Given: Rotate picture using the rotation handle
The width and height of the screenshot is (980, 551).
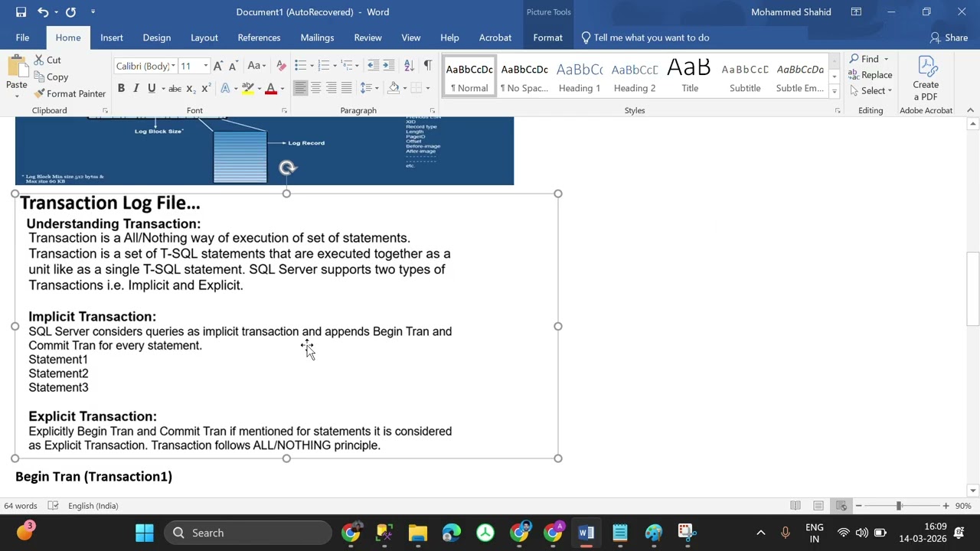Looking at the screenshot, I should pyautogui.click(x=287, y=168).
